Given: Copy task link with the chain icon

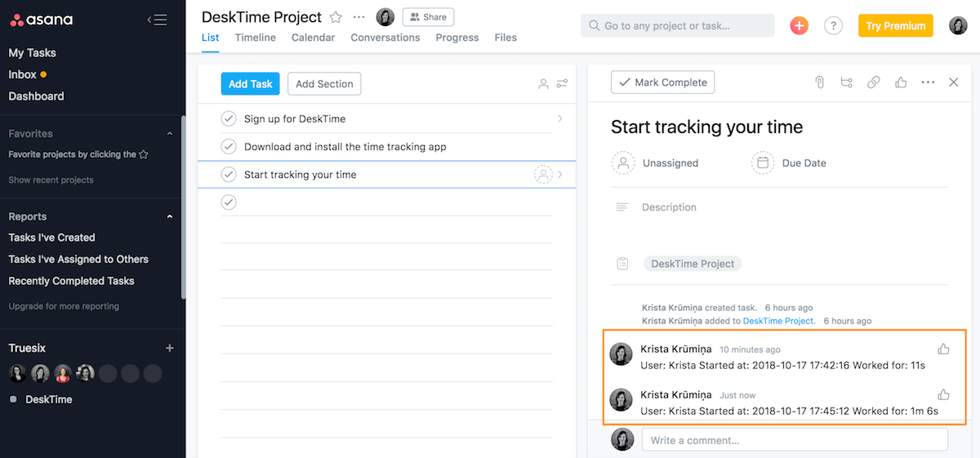Looking at the screenshot, I should (x=874, y=82).
